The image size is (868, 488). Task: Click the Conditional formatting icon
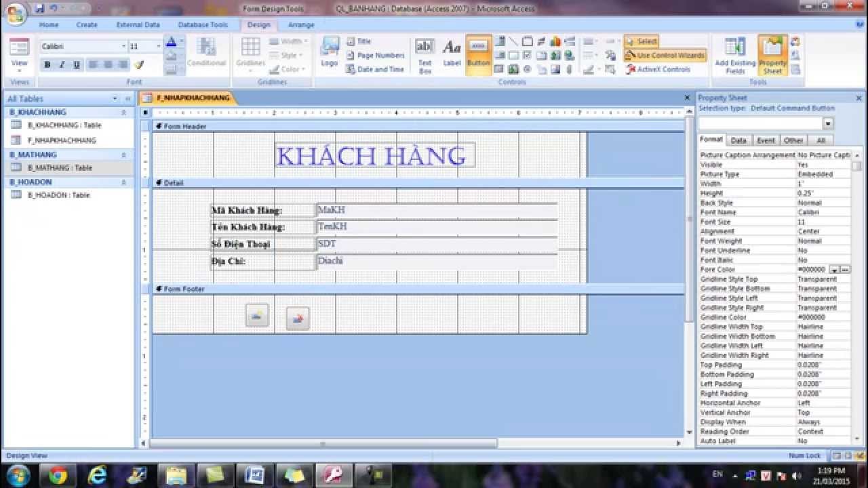pyautogui.click(x=206, y=53)
